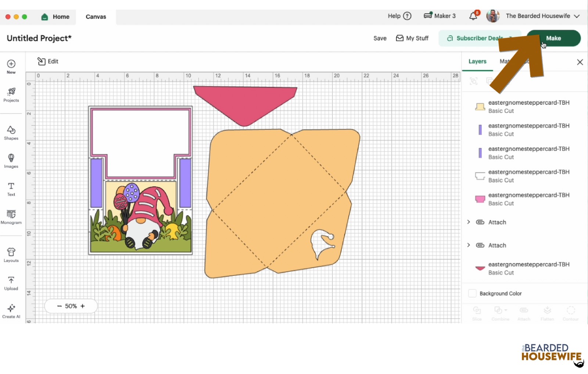Viewport: 588px width, 374px height.
Task: Select the Layers tab
Action: [x=477, y=61]
